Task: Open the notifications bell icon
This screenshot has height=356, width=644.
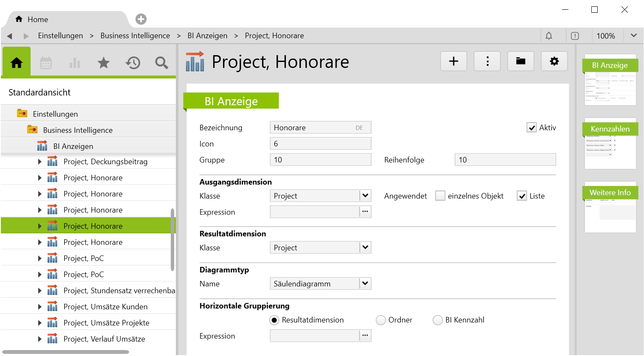Action: 549,36
